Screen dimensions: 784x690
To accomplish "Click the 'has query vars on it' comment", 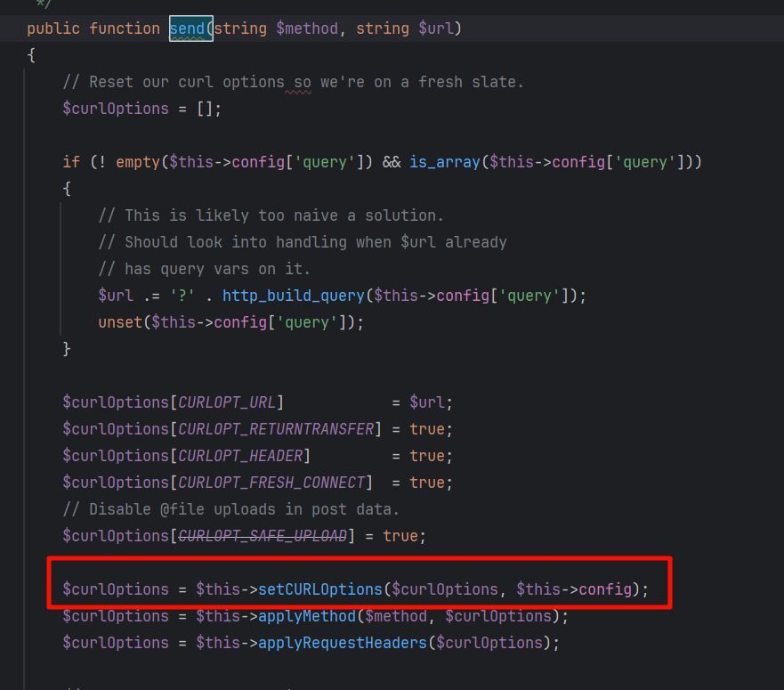I will click(x=204, y=269).
